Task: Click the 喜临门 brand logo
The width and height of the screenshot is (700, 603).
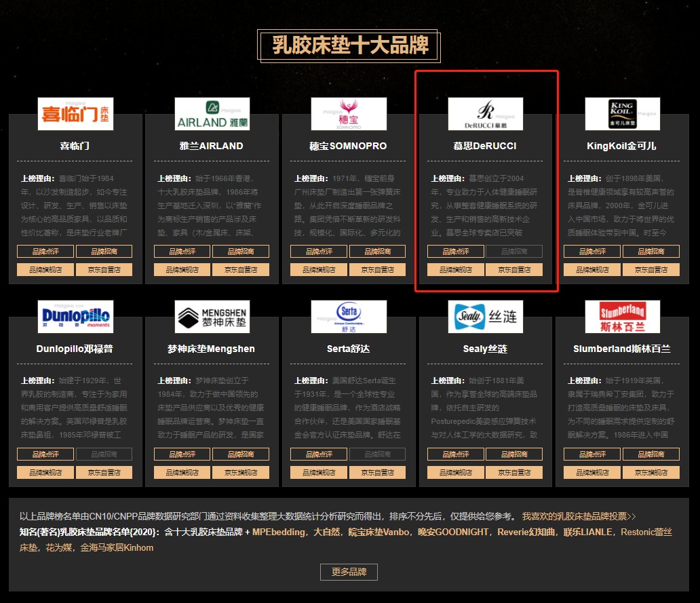Action: pyautogui.click(x=74, y=113)
